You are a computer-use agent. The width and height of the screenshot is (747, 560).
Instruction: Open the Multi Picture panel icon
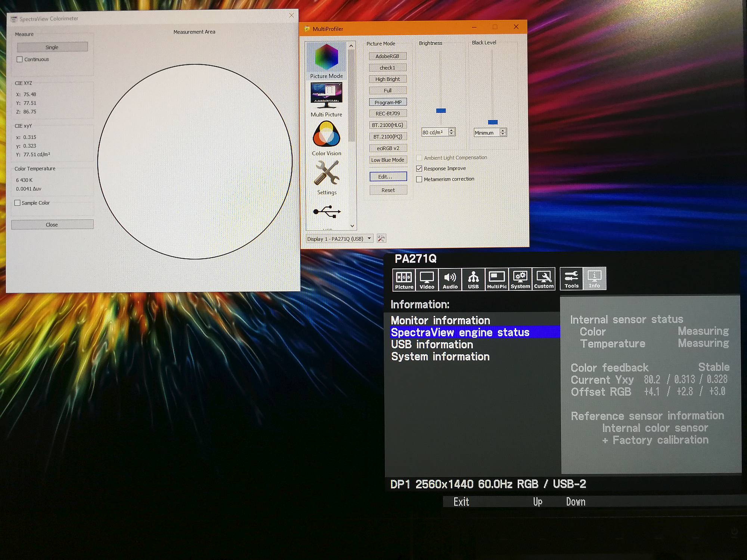tap(326, 95)
